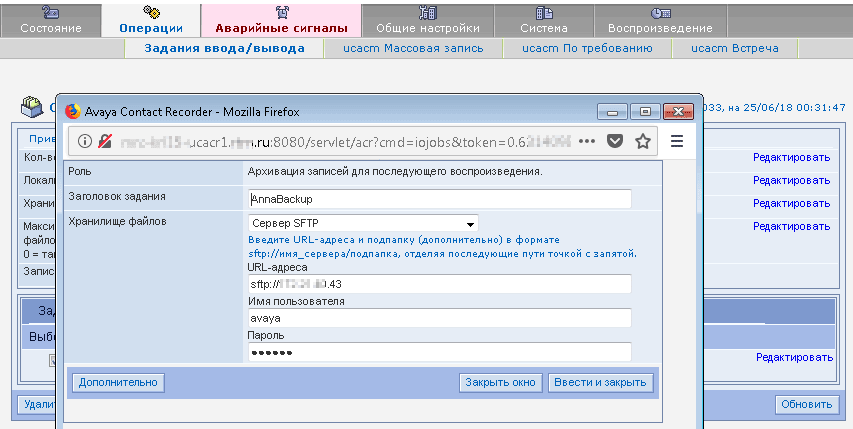Click the Обновить button on main page
Screen dimensions: 853x429
coord(807,404)
